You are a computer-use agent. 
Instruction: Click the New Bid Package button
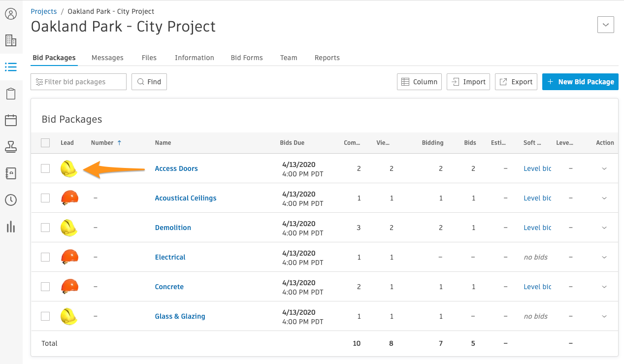(580, 82)
